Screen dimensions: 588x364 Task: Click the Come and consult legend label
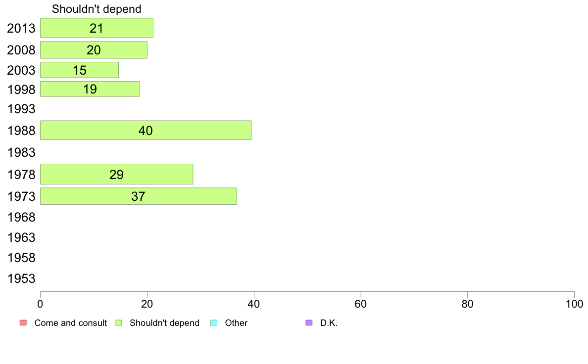(71, 323)
